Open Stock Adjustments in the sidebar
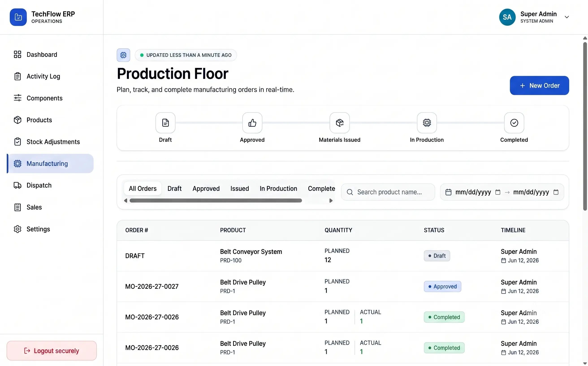This screenshot has height=366, width=588. pyautogui.click(x=50, y=142)
